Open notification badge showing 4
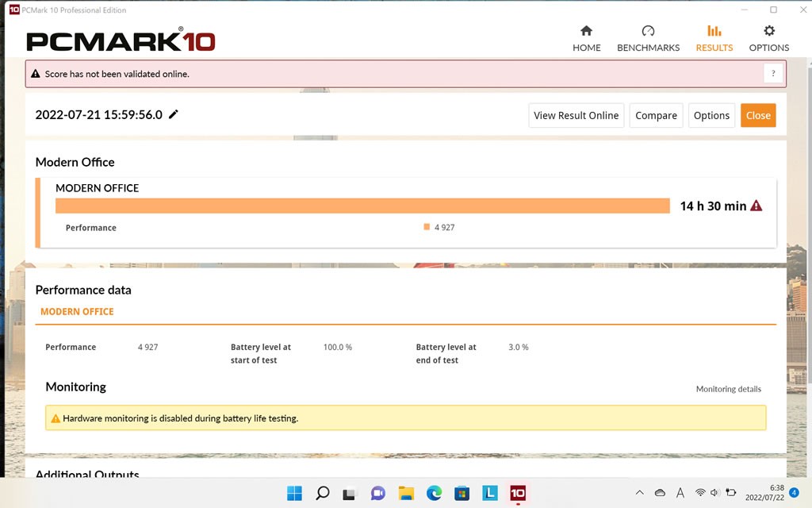This screenshot has width=812, height=508. [794, 492]
